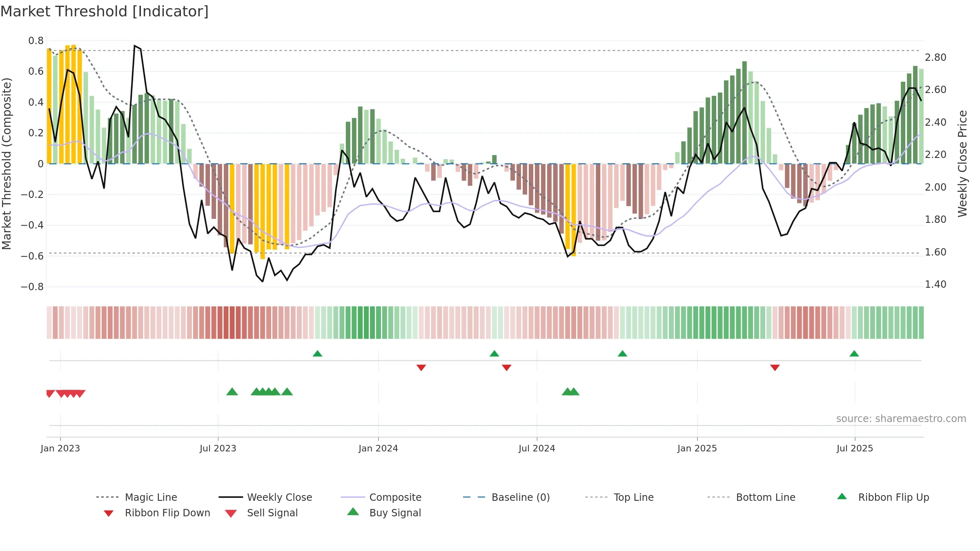Click the 0.4 tick on left axis
This screenshot has height=551, width=980.
(x=36, y=102)
